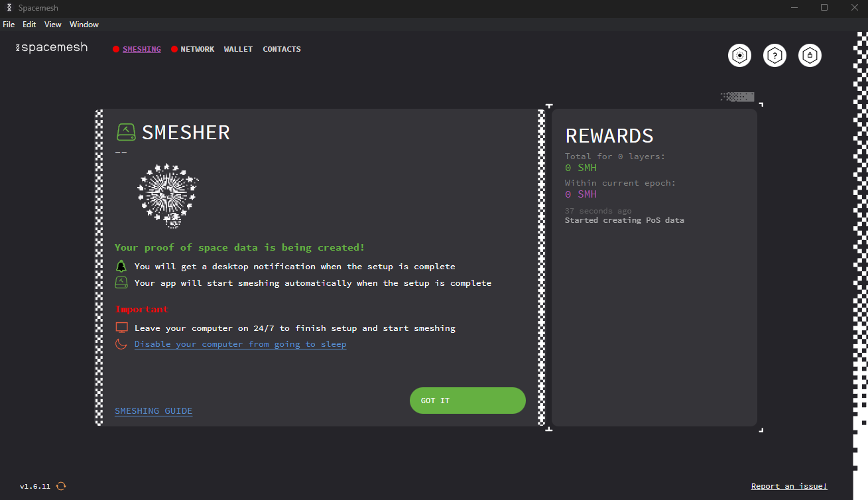Open the View menu
Image resolution: width=868 pixels, height=500 pixels.
[53, 25]
